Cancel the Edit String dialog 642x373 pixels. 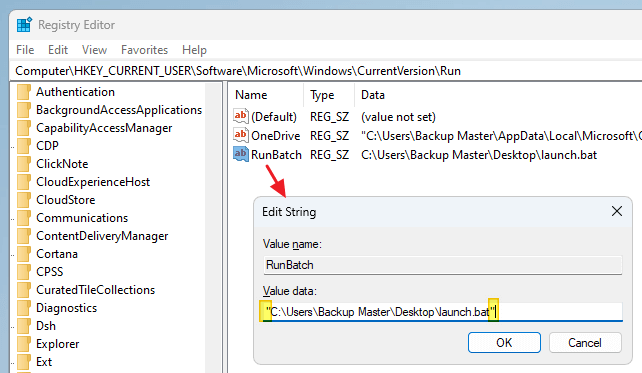pos(585,343)
